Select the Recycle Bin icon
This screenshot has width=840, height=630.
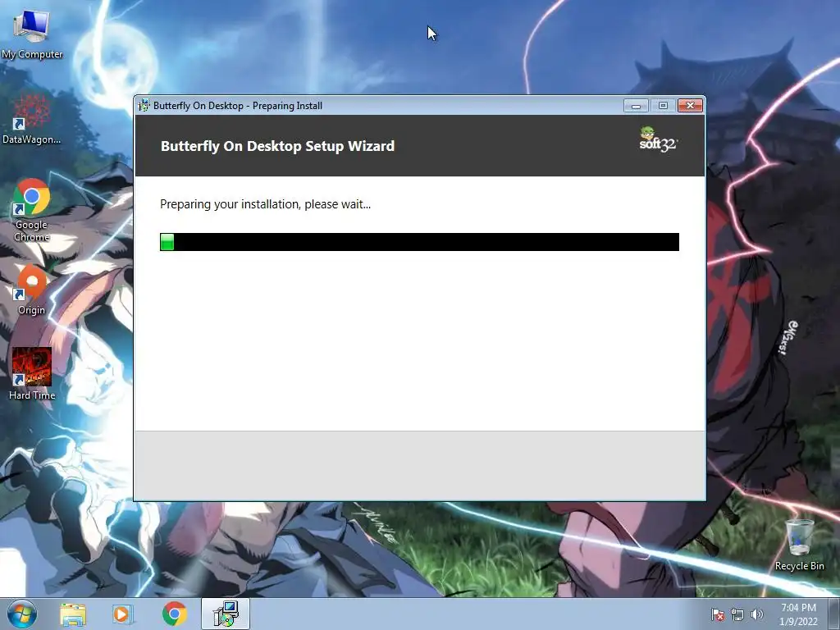[x=799, y=545]
